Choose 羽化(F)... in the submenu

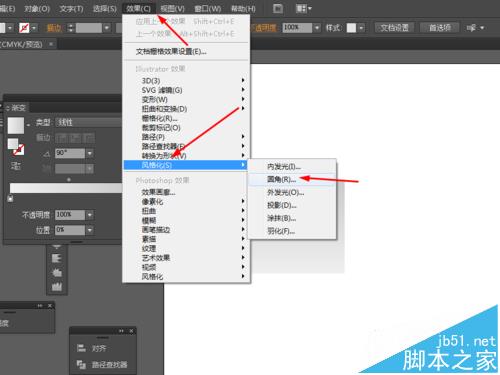click(292, 231)
